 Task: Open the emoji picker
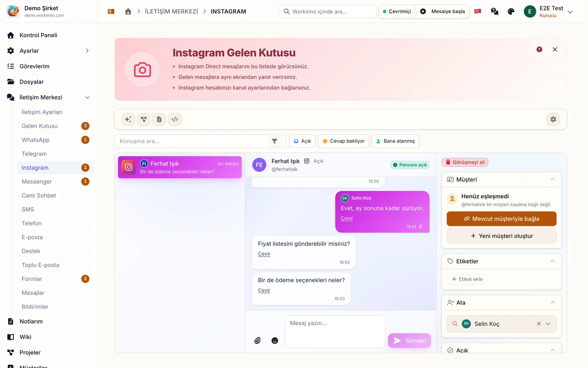click(275, 340)
